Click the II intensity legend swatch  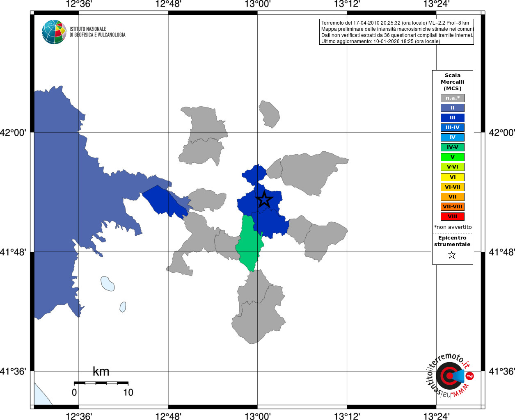pos(453,108)
